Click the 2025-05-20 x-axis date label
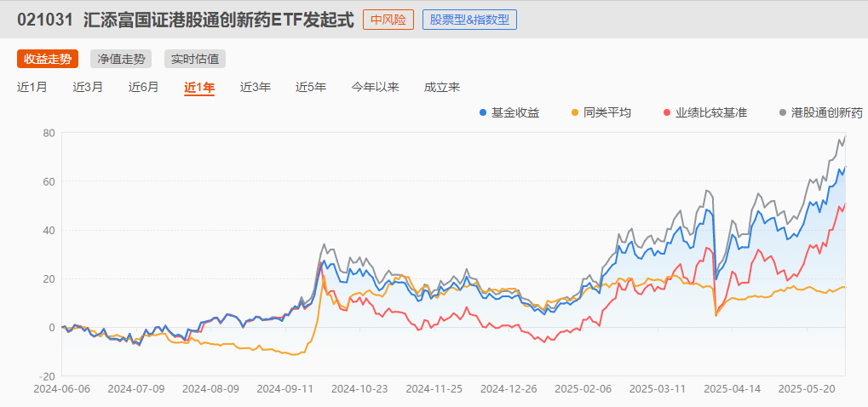This screenshot has height=407, width=868. (808, 389)
